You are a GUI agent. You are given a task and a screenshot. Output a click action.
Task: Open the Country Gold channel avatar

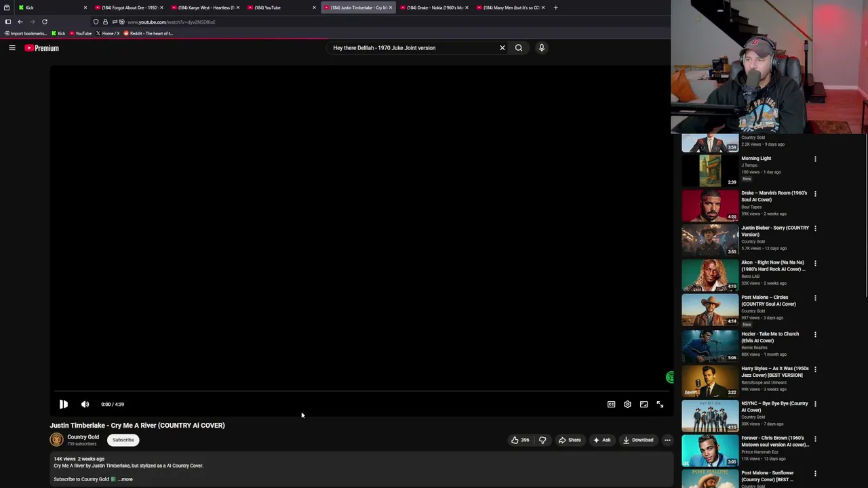coord(56,440)
